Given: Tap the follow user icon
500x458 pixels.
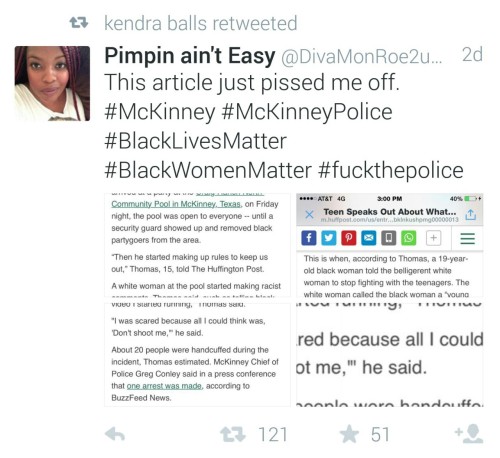Looking at the screenshot, I should [x=469, y=434].
